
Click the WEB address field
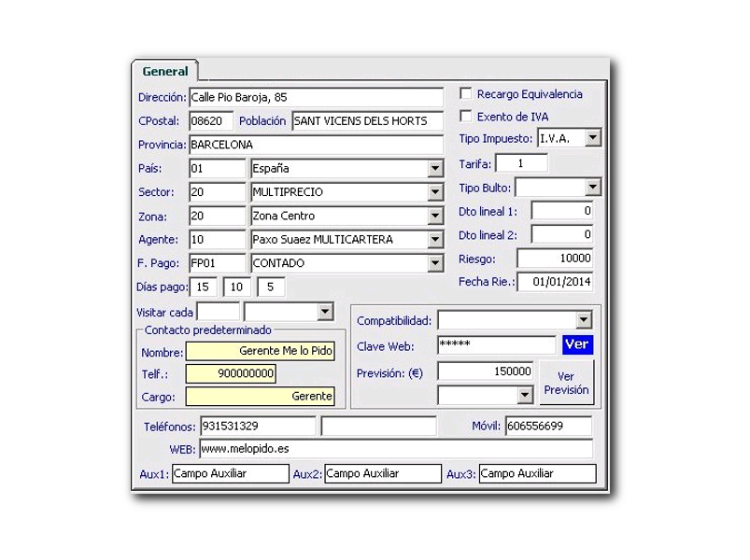pos(395,449)
